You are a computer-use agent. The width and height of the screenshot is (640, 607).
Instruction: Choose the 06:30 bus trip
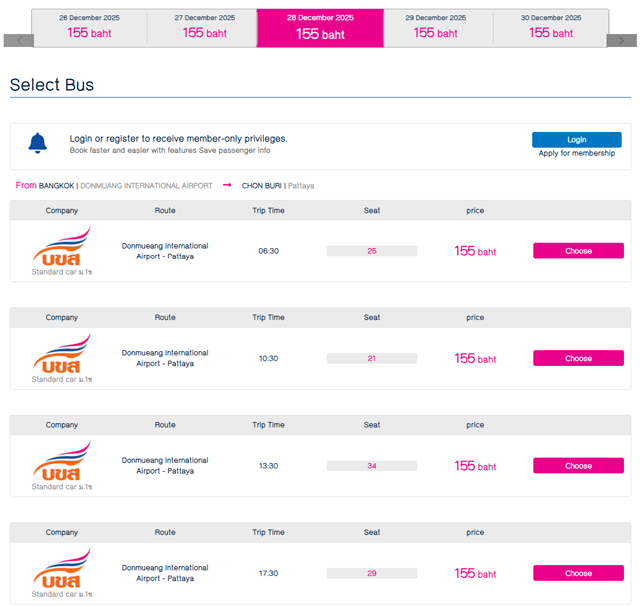pos(578,251)
